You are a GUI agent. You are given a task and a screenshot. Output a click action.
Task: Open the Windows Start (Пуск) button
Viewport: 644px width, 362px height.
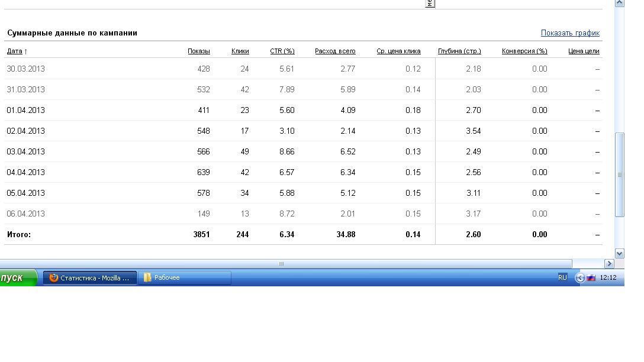[x=18, y=278]
